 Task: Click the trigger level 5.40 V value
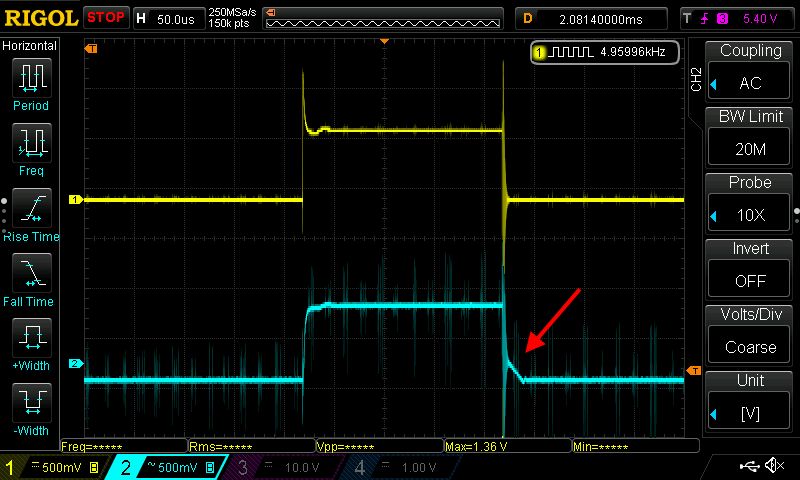click(760, 19)
